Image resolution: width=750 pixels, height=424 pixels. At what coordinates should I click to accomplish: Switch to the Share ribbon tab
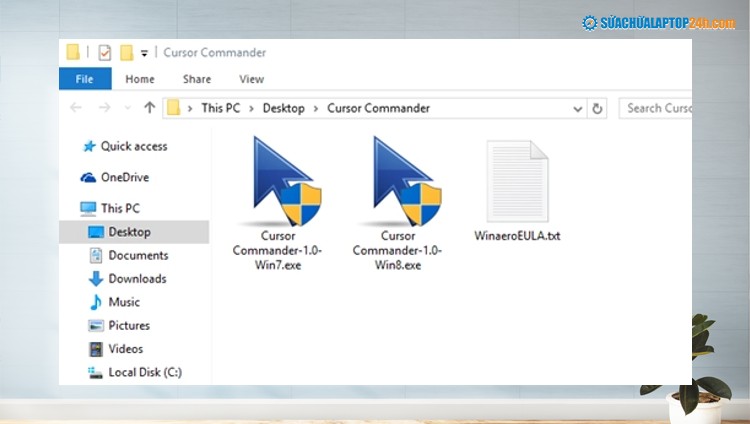(197, 79)
